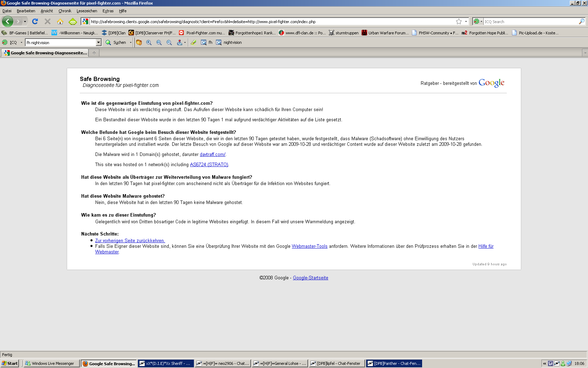Open the Google-Startseite footer link
The image size is (588, 368).
310,278
